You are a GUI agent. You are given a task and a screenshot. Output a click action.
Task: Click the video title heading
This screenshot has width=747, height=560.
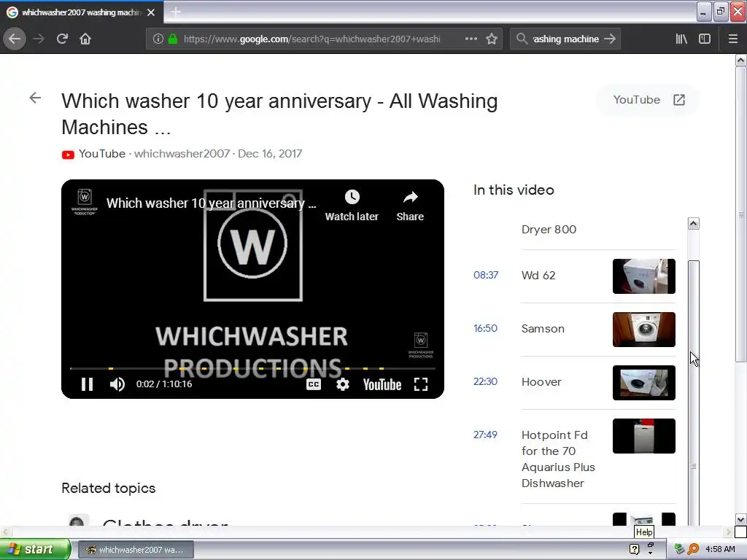[279, 114]
